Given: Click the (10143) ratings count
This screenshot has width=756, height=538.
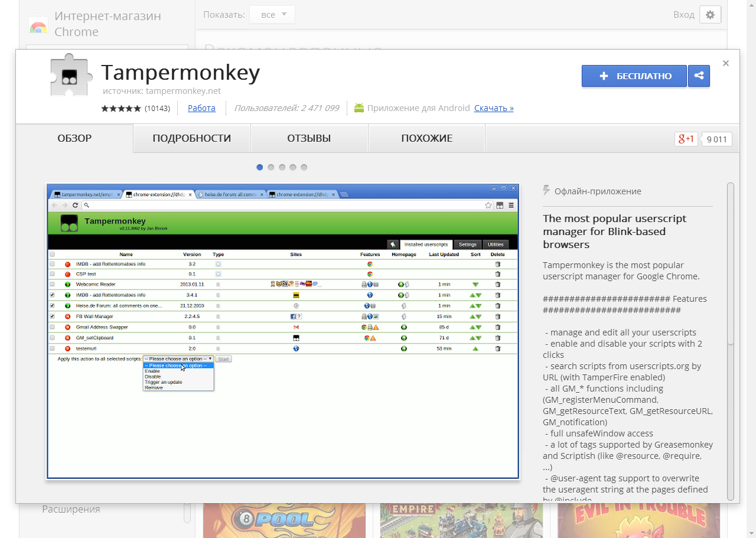Looking at the screenshot, I should (x=157, y=109).
